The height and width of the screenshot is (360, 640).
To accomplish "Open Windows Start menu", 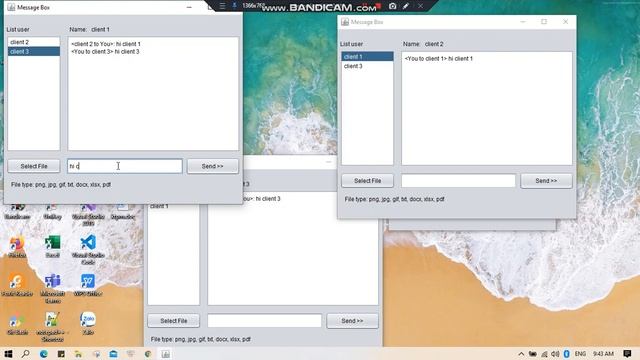I will click(8, 354).
